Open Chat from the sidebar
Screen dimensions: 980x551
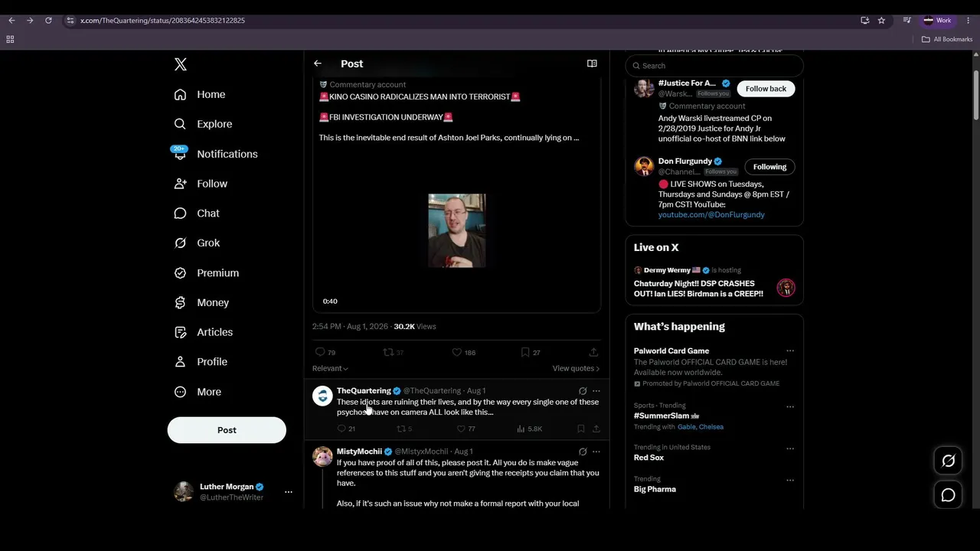click(197, 214)
